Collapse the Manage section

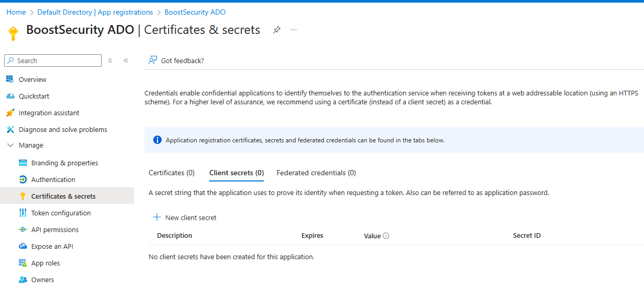[x=10, y=145]
